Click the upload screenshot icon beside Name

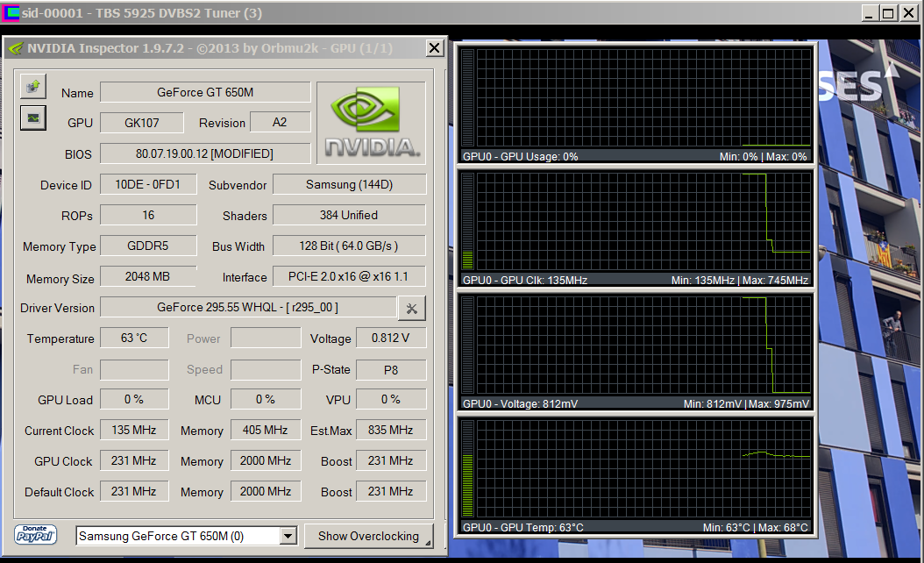(33, 87)
